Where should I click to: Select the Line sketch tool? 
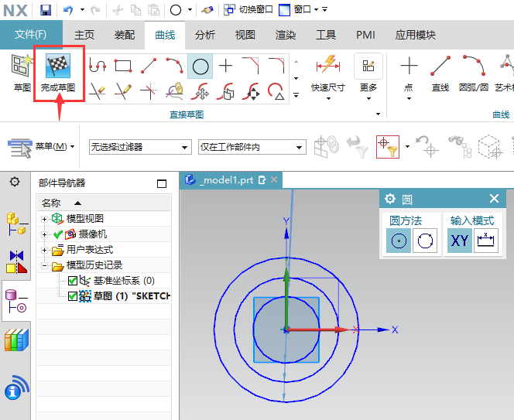[149, 66]
